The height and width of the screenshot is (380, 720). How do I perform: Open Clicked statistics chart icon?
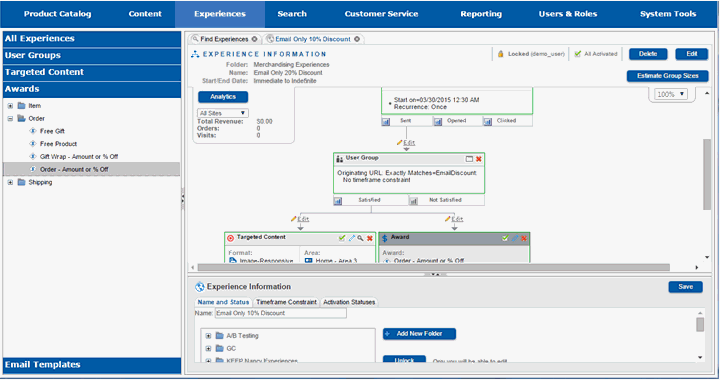tap(488, 121)
